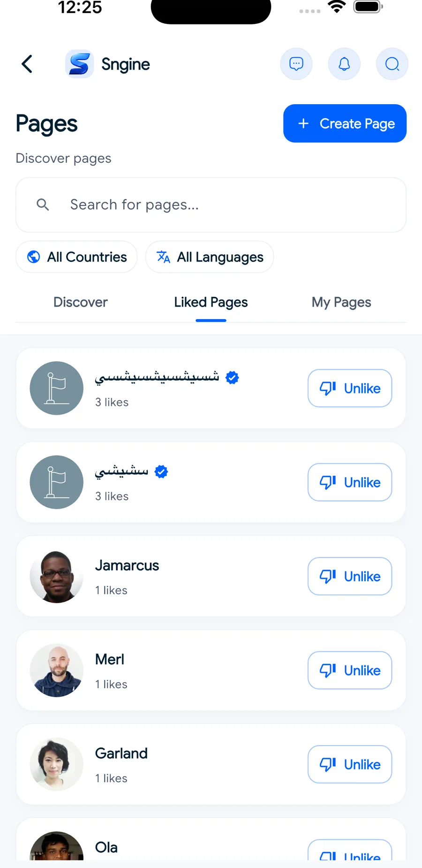The height and width of the screenshot is (868, 422).
Task: Open Jamarcus profile photo
Action: (57, 577)
